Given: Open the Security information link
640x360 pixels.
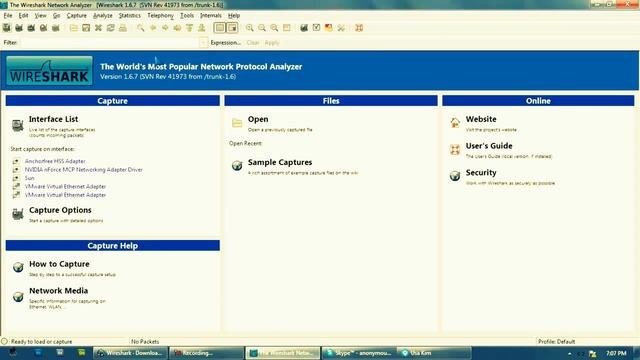Looking at the screenshot, I should (481, 173).
